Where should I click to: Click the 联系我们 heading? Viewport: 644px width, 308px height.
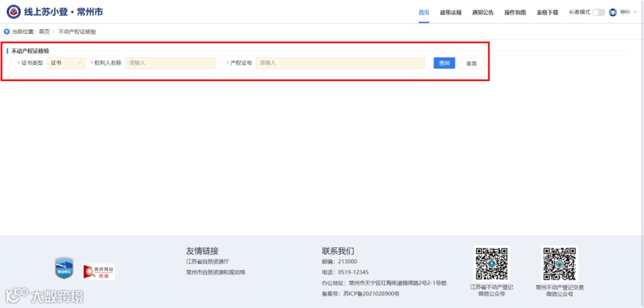[338, 251]
